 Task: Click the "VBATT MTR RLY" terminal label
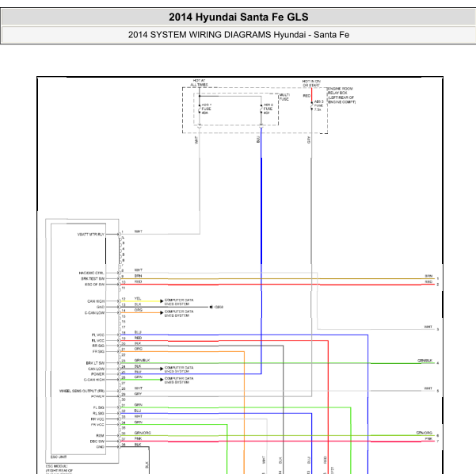click(90, 235)
